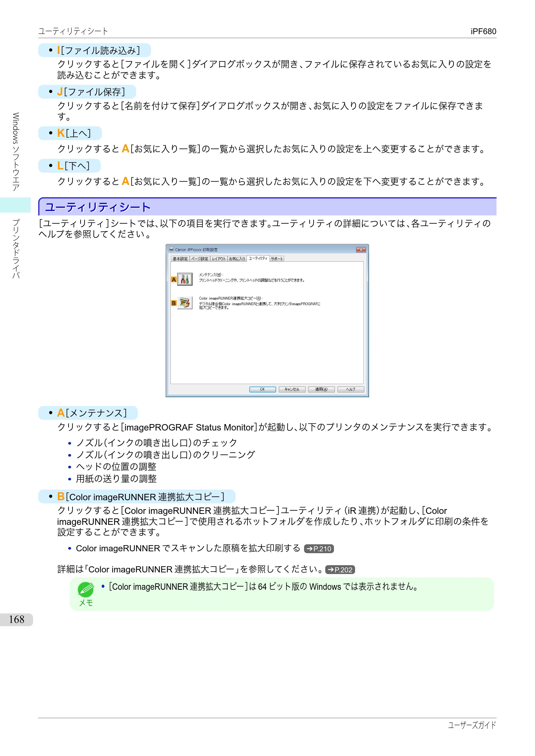Close the Canon iPFxxxx print settings dialog
The height and width of the screenshot is (756, 535).
pyautogui.click(x=361, y=250)
